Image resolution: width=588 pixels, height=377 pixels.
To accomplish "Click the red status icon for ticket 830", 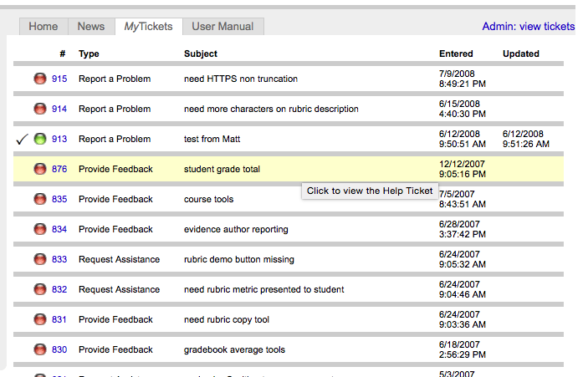I will click(39, 349).
